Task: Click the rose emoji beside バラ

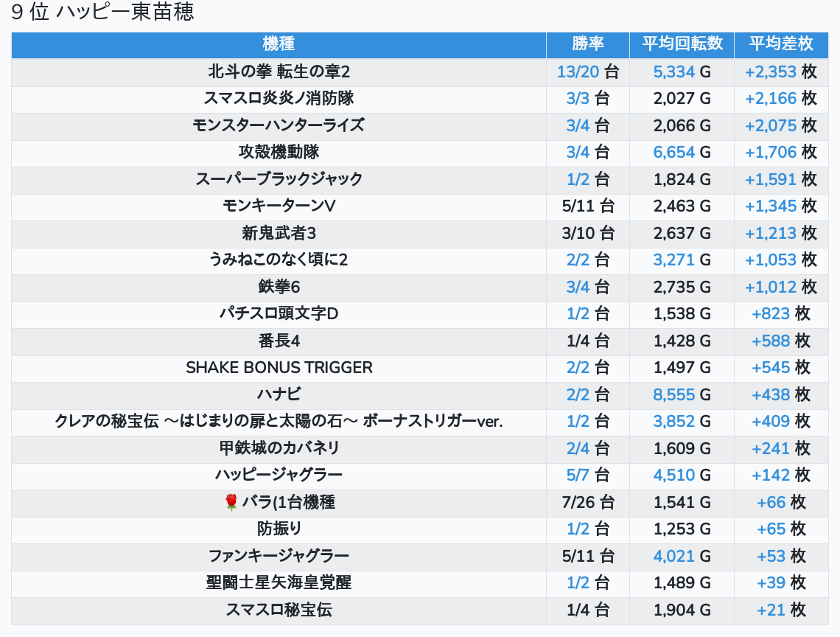Action: coord(231,503)
